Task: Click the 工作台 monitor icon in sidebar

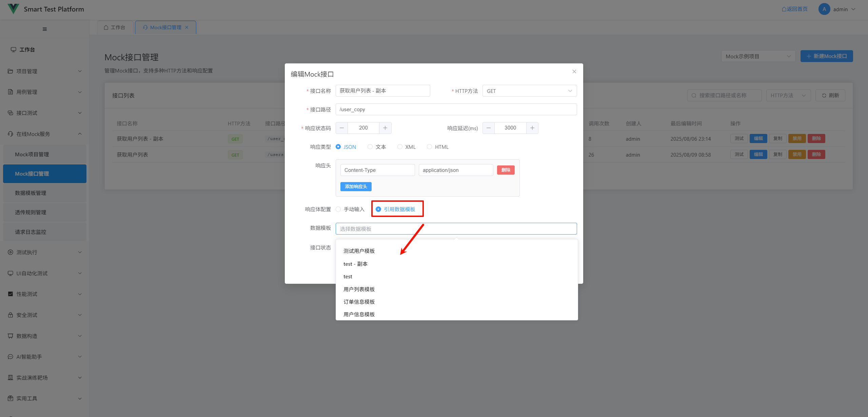Action: point(14,49)
